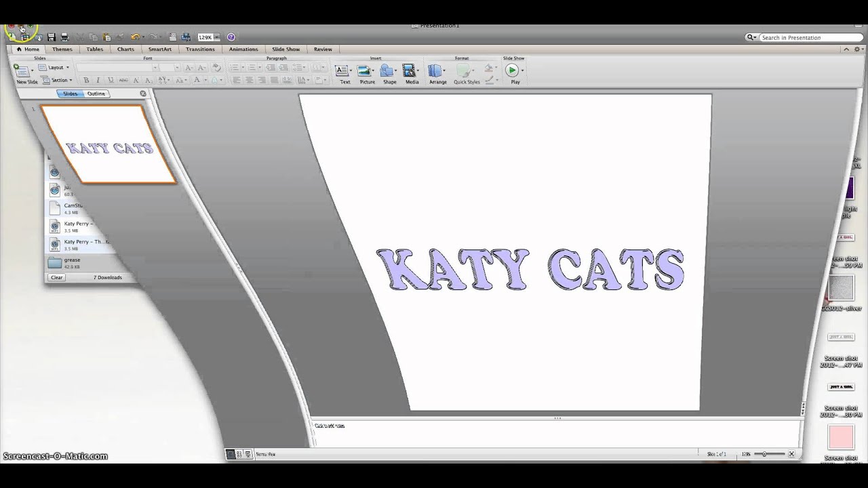Open the Play slide show dropdown arrow

coord(522,70)
